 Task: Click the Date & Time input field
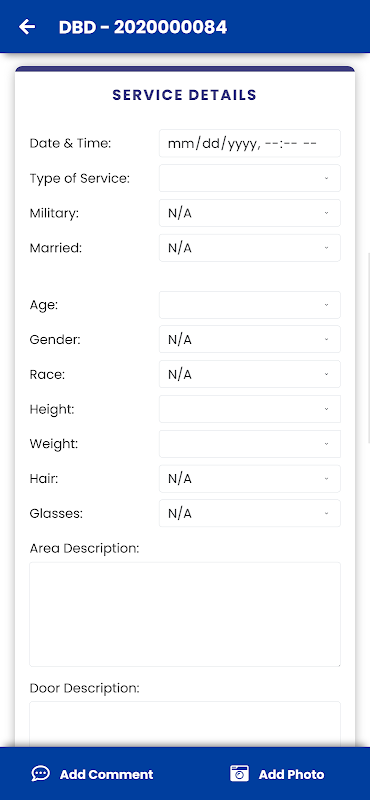click(250, 143)
